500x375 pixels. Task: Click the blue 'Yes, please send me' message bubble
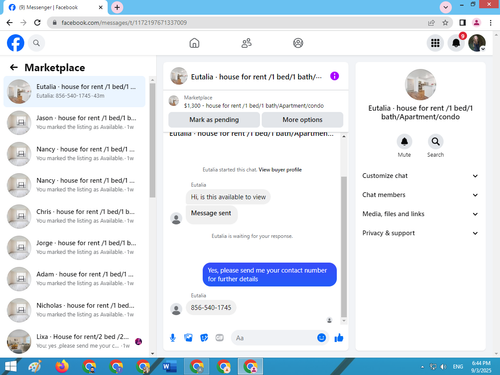270,275
